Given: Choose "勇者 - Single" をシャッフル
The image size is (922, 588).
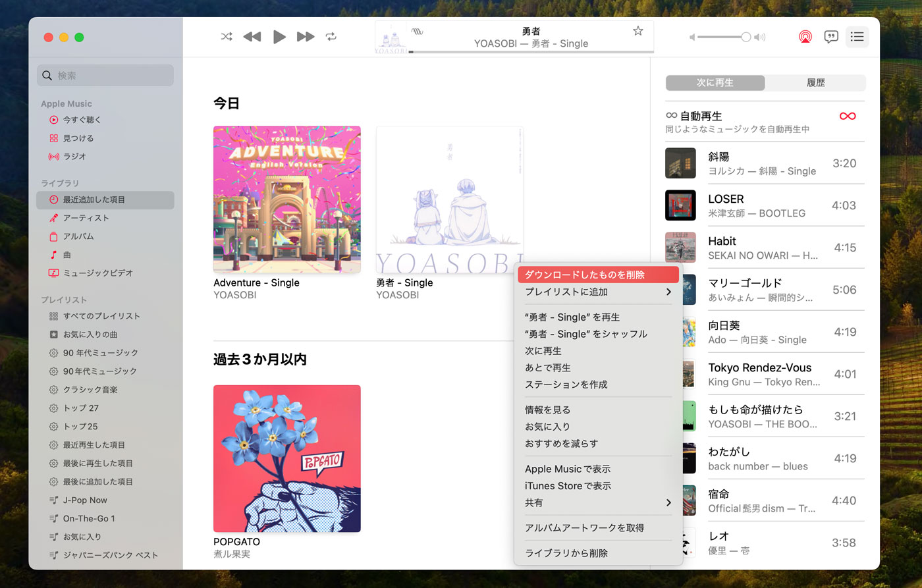Looking at the screenshot, I should click(598, 334).
